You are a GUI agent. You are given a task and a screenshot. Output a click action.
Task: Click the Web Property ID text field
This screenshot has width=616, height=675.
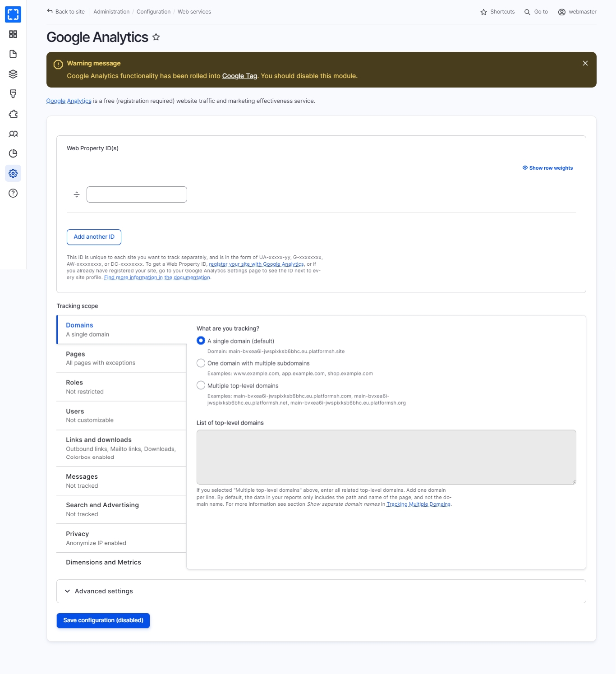(137, 194)
